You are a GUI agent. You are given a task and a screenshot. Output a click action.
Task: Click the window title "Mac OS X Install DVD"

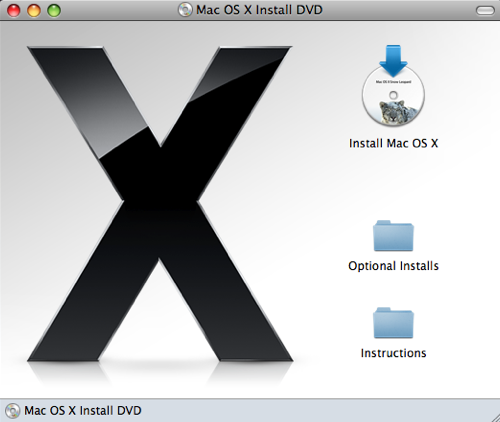coord(259,10)
